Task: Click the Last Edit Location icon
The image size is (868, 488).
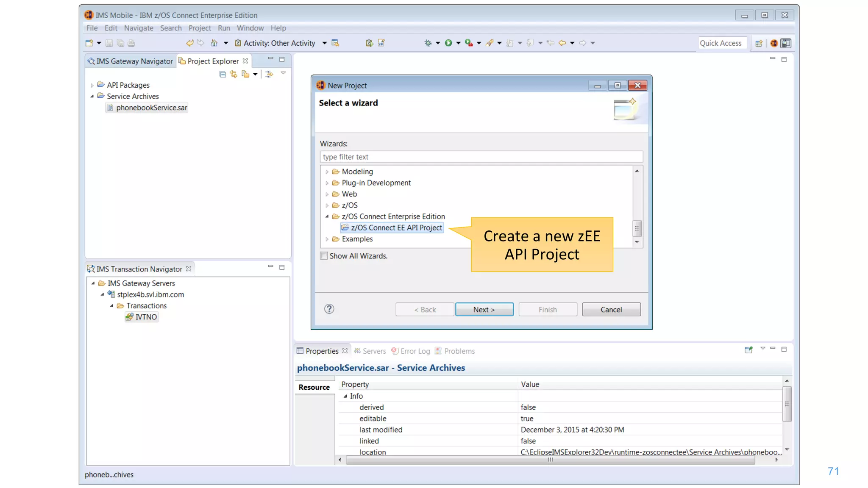Action: point(551,43)
